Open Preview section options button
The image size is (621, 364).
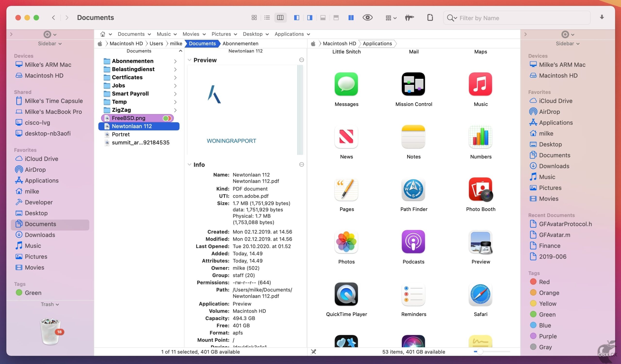301,60
